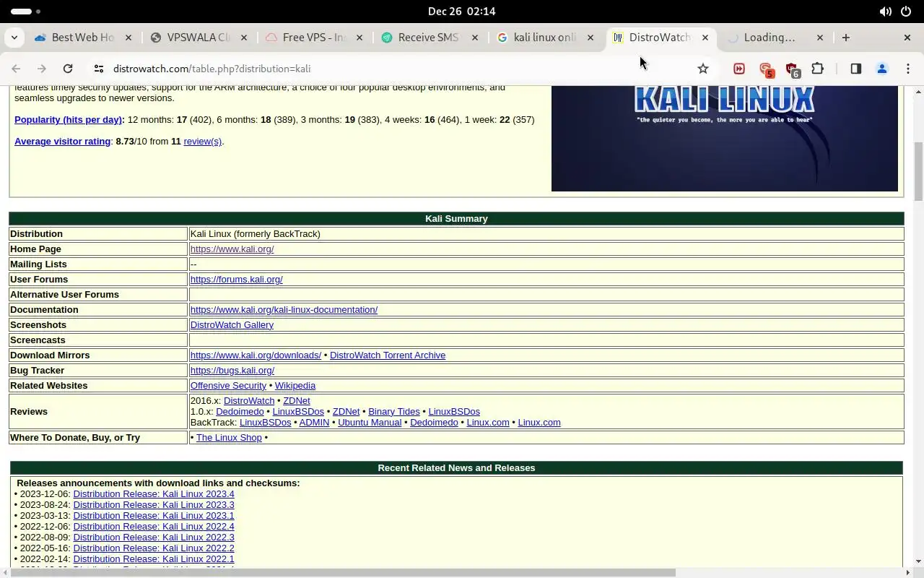Open Kali Linux 2022.3 release announcement
924x578 pixels.
click(154, 538)
